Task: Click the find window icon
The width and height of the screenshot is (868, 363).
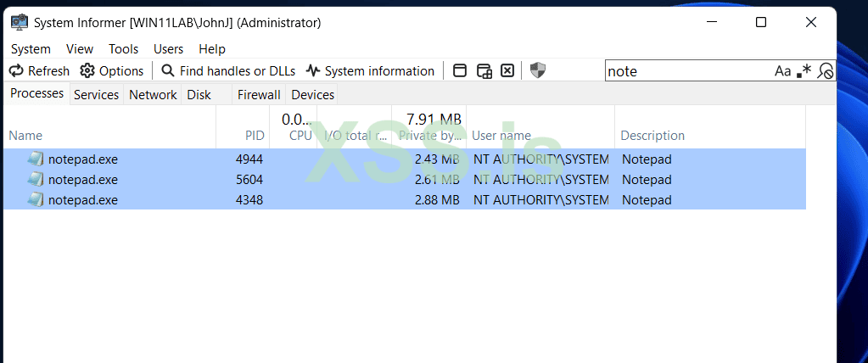Action: coord(460,71)
